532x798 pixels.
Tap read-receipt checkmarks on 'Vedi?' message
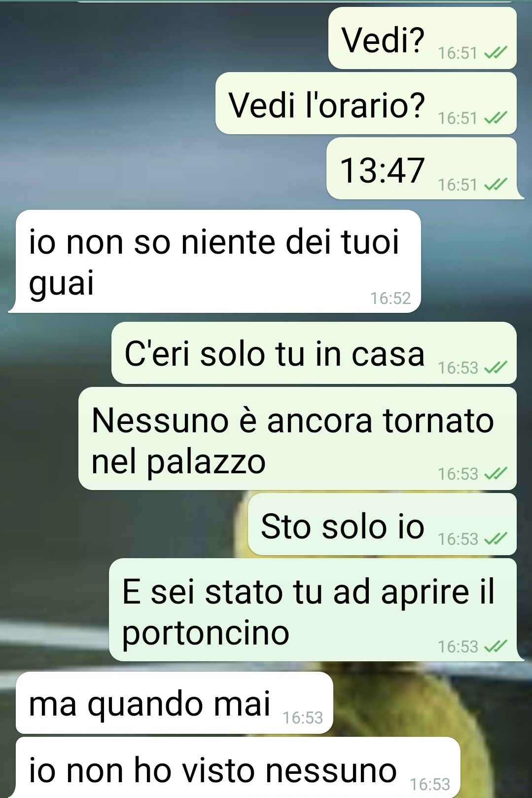tap(496, 52)
